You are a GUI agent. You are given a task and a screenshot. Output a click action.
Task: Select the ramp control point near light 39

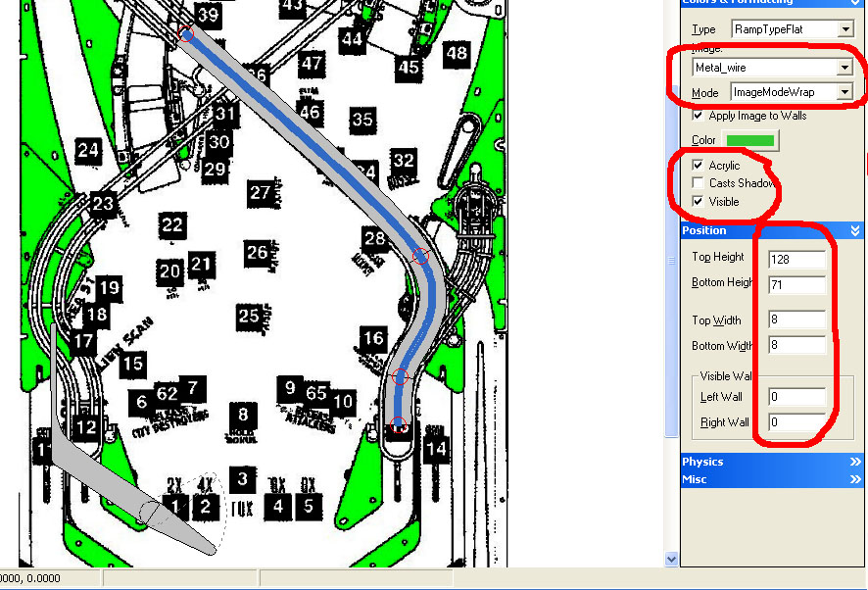(x=188, y=35)
